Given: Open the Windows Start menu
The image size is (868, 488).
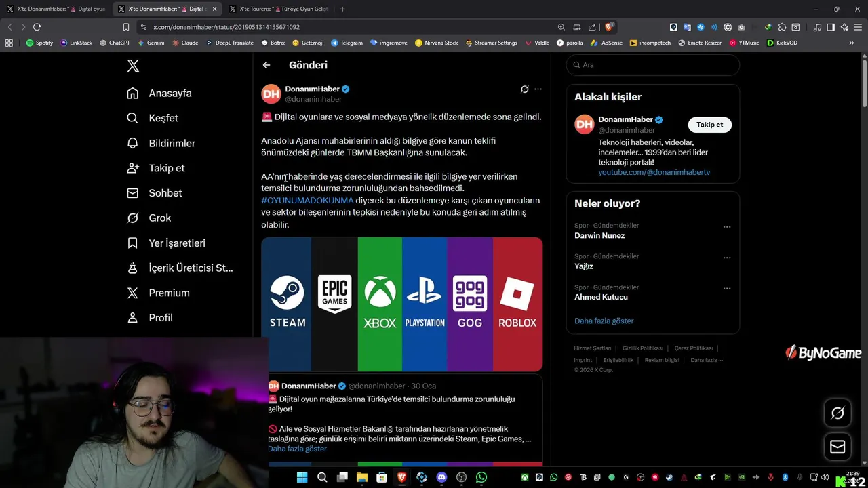Looking at the screenshot, I should (302, 477).
